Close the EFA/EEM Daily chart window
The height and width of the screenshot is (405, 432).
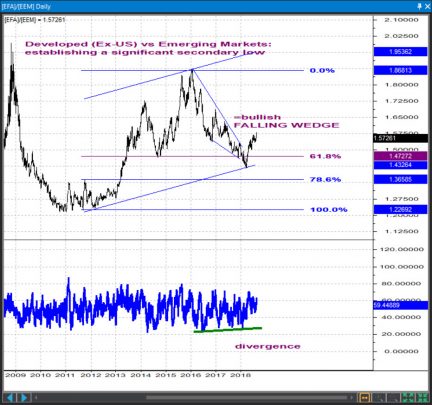pos(427,6)
